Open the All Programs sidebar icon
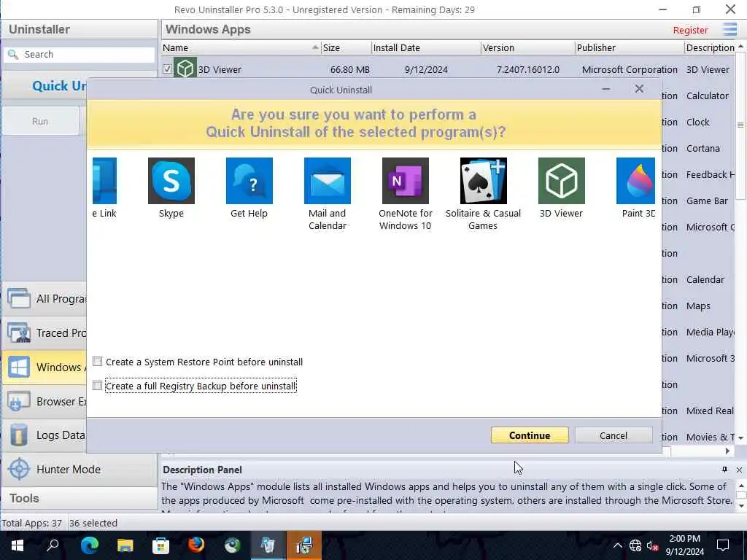 click(x=18, y=298)
